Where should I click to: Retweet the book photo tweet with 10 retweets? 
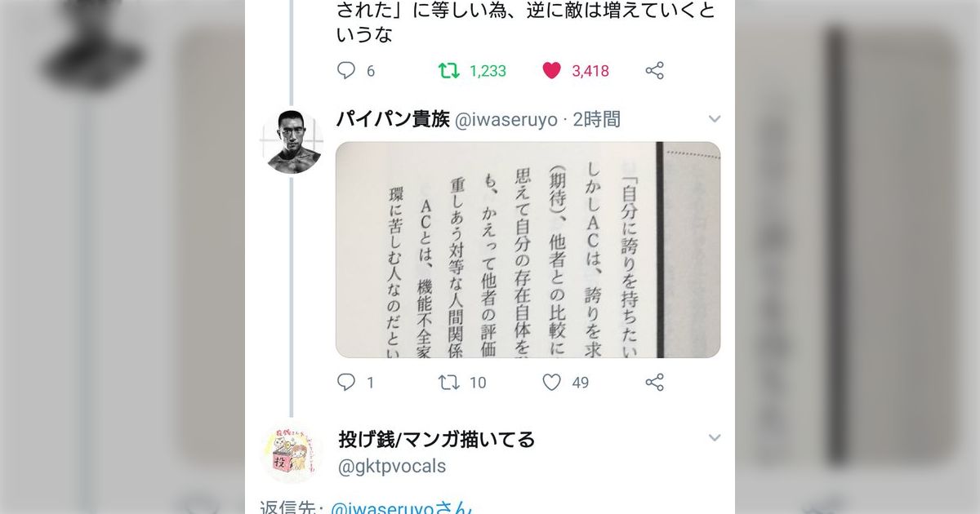[x=448, y=382]
